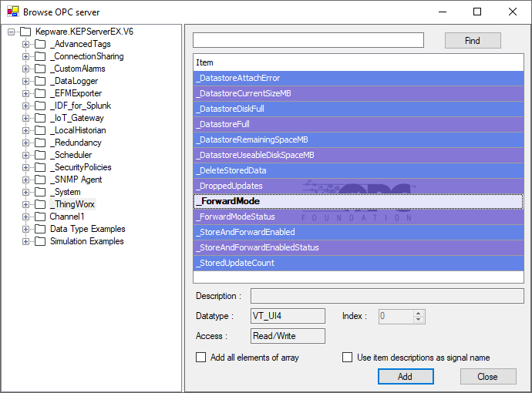
Task: Expand the _CustomAlarms tree node
Action: [25, 69]
